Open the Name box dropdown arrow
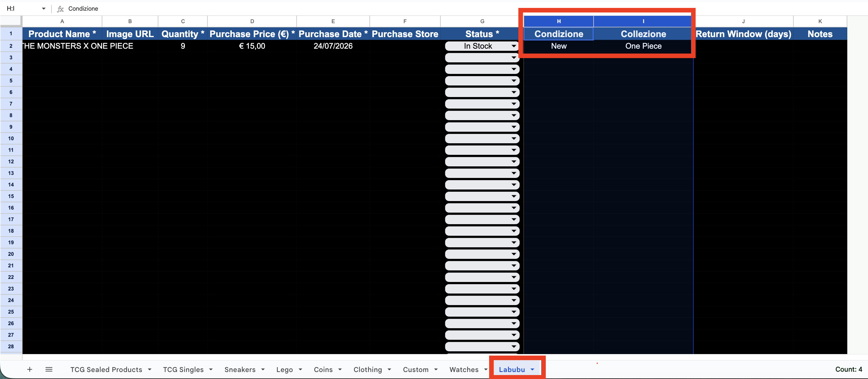868x379 pixels. (44, 9)
